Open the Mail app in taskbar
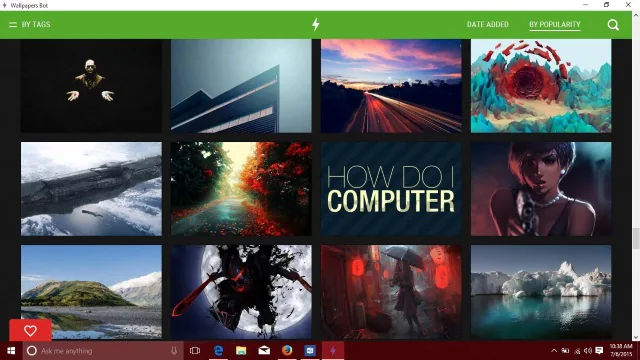 click(x=264, y=351)
